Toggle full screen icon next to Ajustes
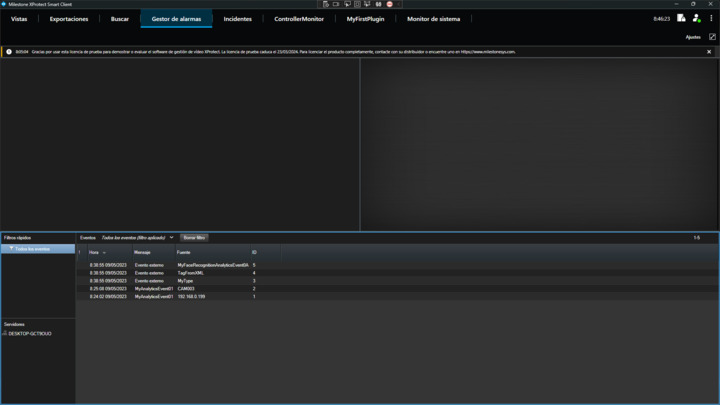Viewport: 720px width, 405px height. pyautogui.click(x=712, y=37)
